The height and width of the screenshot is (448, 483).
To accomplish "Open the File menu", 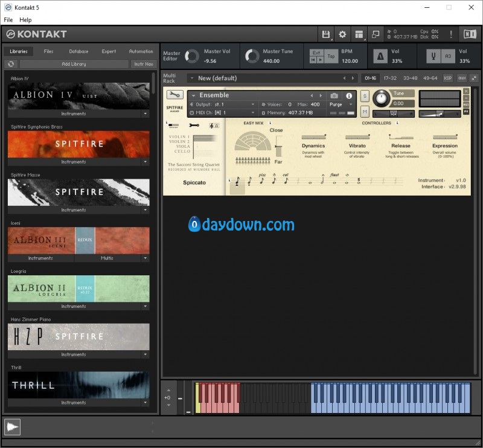I will click(x=8, y=20).
